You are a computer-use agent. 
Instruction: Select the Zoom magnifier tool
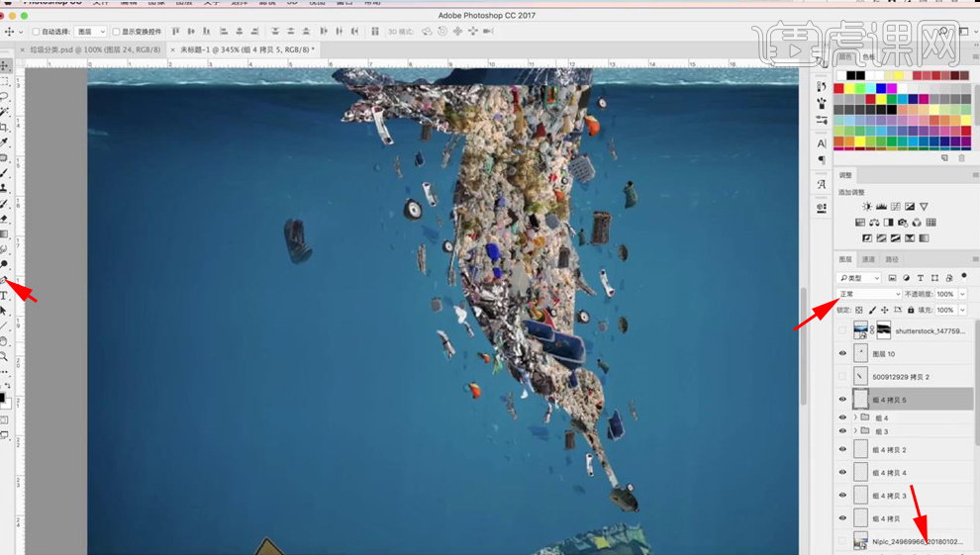[x=4, y=356]
